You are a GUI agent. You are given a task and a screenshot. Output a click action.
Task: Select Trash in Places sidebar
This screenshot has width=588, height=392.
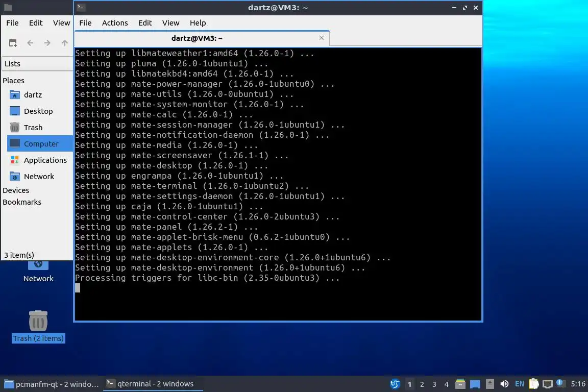pyautogui.click(x=40, y=128)
